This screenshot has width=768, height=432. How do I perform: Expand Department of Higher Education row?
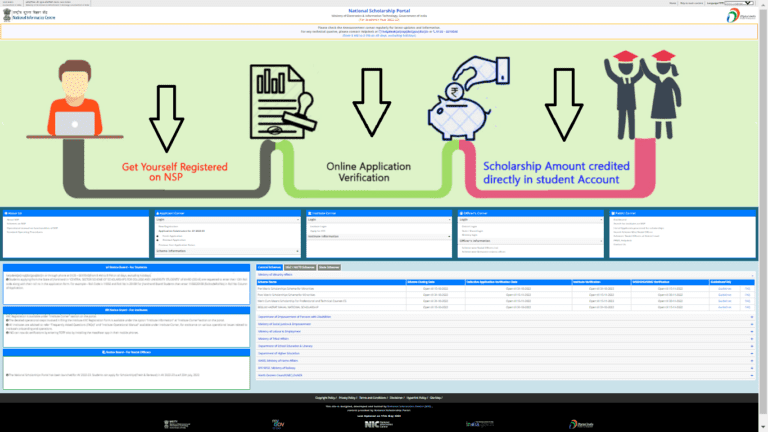505,353
